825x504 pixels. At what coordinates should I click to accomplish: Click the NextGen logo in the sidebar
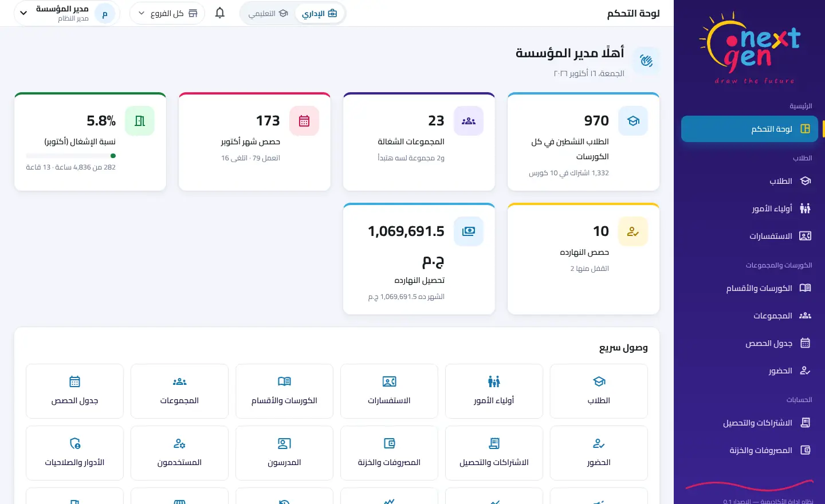pyautogui.click(x=749, y=49)
